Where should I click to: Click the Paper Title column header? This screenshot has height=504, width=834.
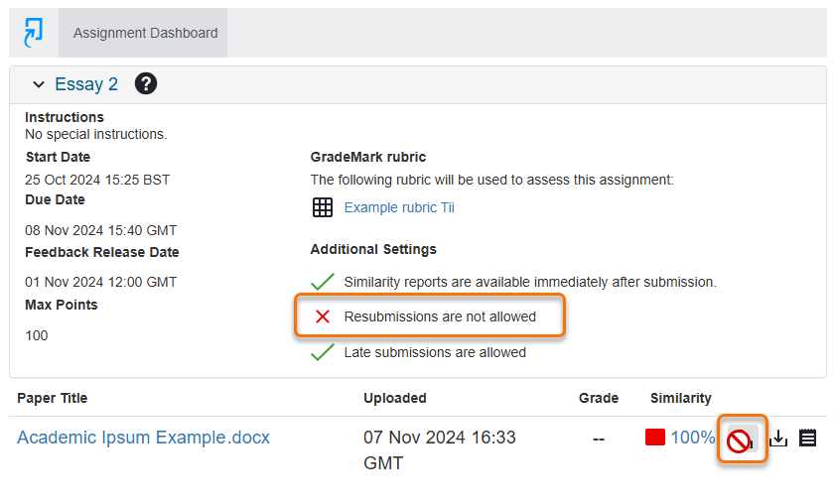[x=53, y=398]
